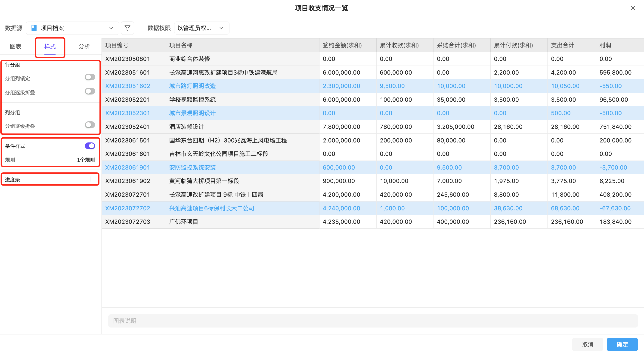Click project XM2023052301
Screen dimensions: 644x353
click(127, 113)
